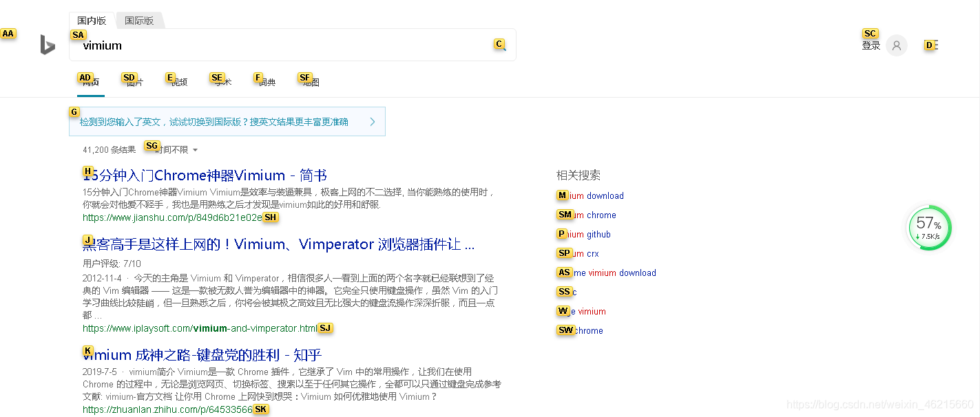Switch to 国际版 tab
This screenshot has height=417, width=980.
pyautogui.click(x=139, y=21)
